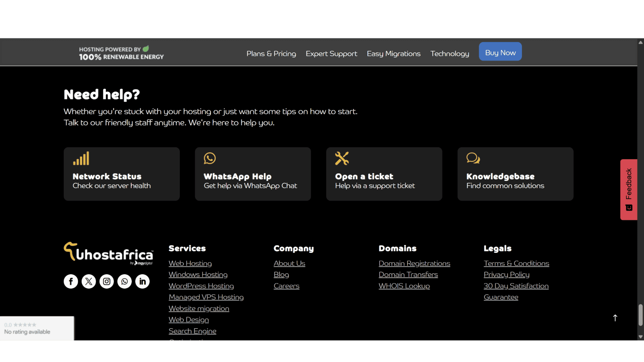This screenshot has height=362, width=644.
Task: Click the Buy Now button
Action: click(x=500, y=51)
